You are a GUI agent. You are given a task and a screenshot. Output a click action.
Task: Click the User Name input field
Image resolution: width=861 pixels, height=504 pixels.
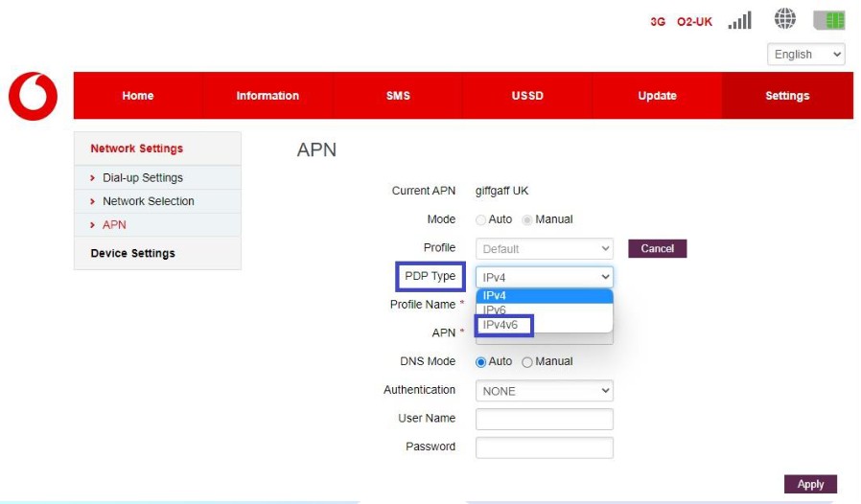[544, 419]
